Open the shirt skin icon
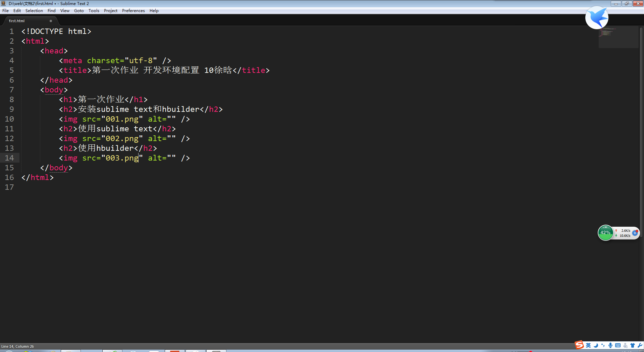The height and width of the screenshot is (352, 644). coord(632,345)
